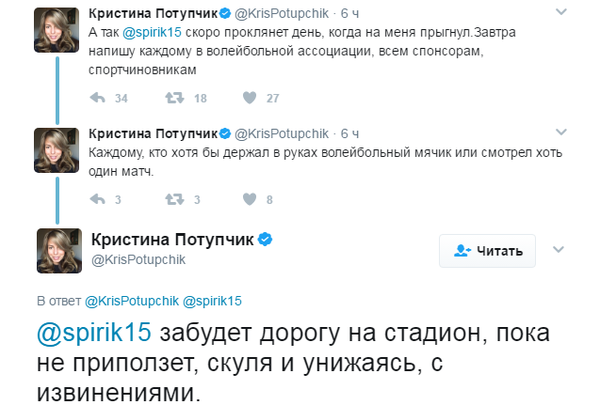
Task: Open the second tweet's 6 ч timestamp
Action: (x=350, y=133)
